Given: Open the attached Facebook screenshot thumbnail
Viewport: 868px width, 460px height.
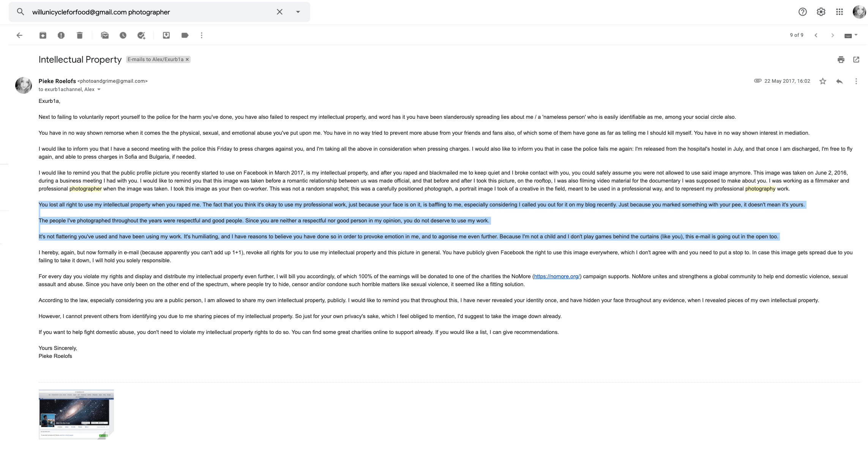Looking at the screenshot, I should click(76, 414).
